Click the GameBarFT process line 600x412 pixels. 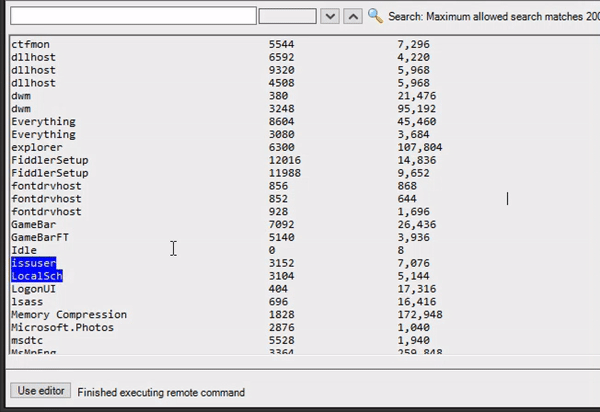[40, 238]
